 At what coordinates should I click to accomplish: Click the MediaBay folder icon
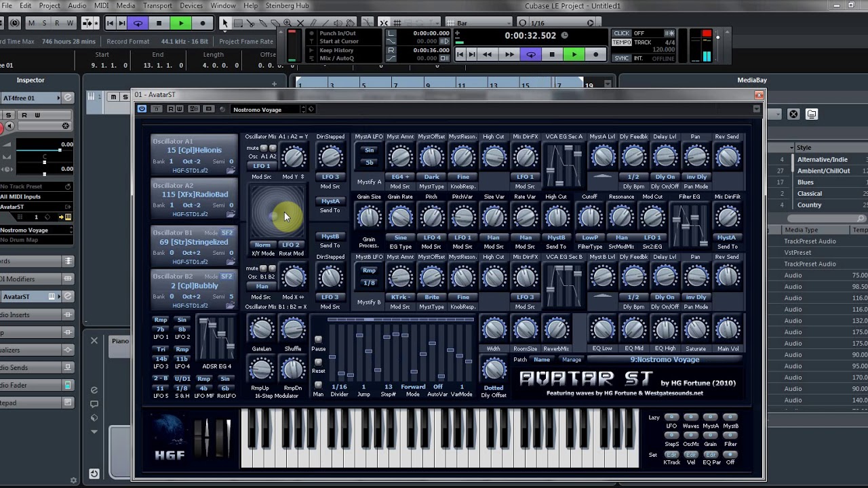pos(812,114)
